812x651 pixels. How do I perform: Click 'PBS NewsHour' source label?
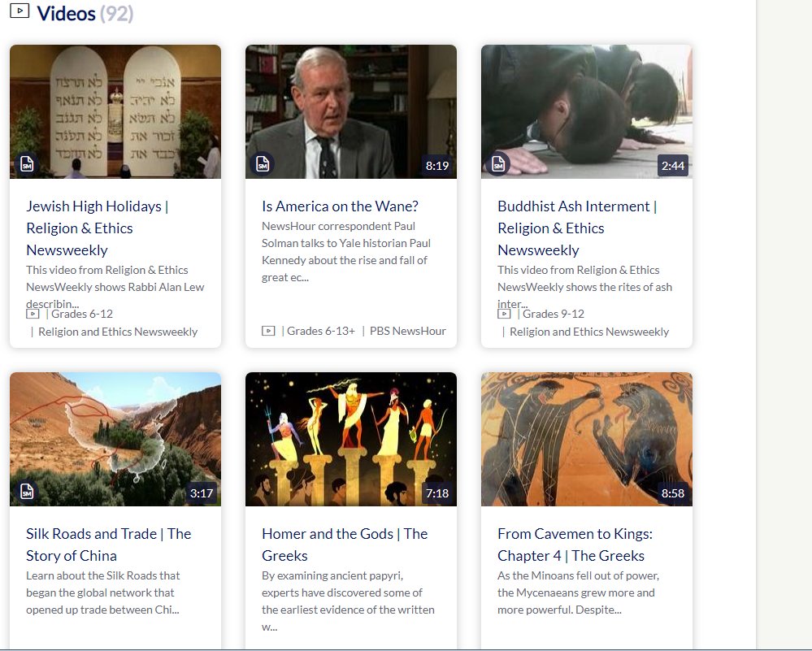pos(407,331)
